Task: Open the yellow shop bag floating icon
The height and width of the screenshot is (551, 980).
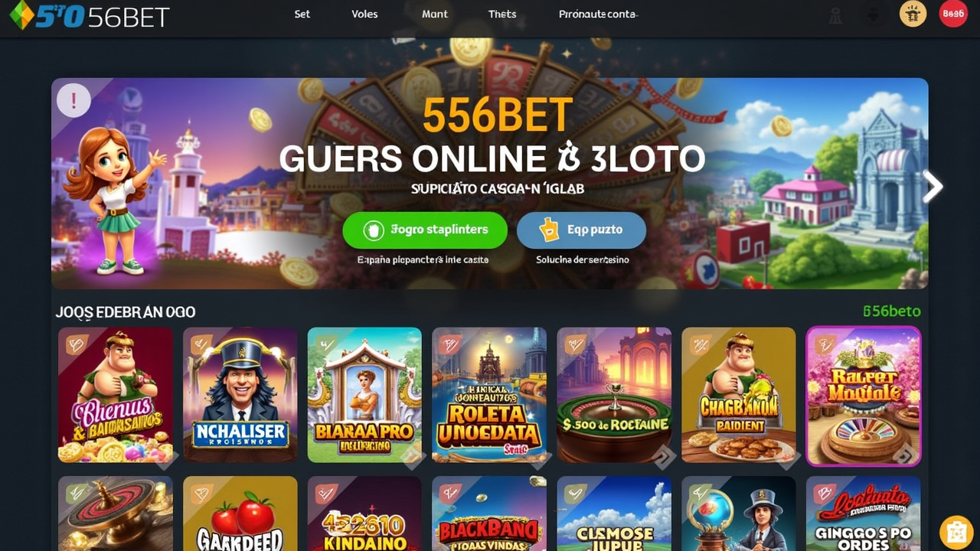Action: coord(956,530)
